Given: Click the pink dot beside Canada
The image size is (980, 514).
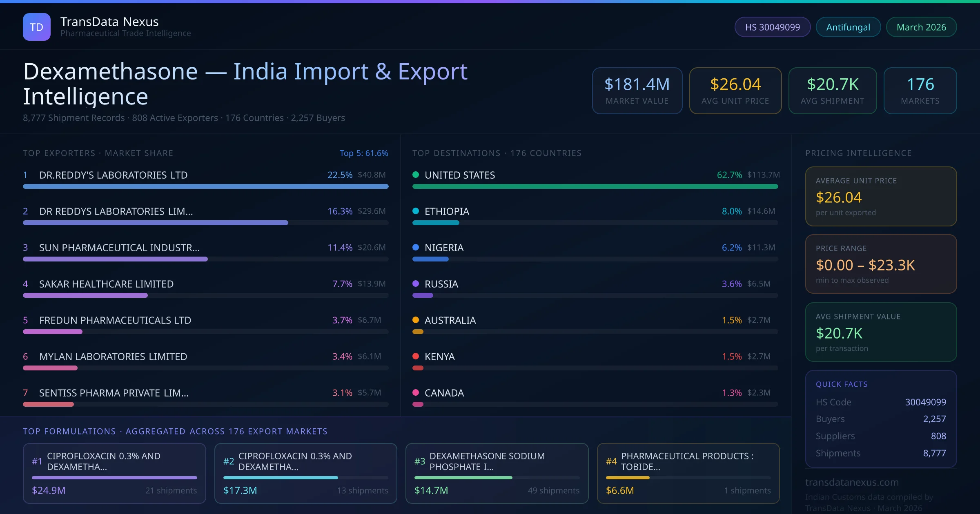Looking at the screenshot, I should click(x=416, y=392).
